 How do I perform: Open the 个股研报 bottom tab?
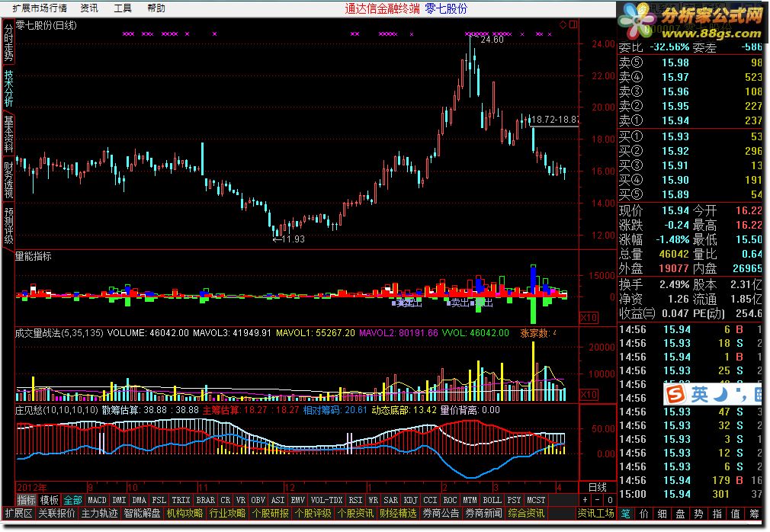coord(270,514)
